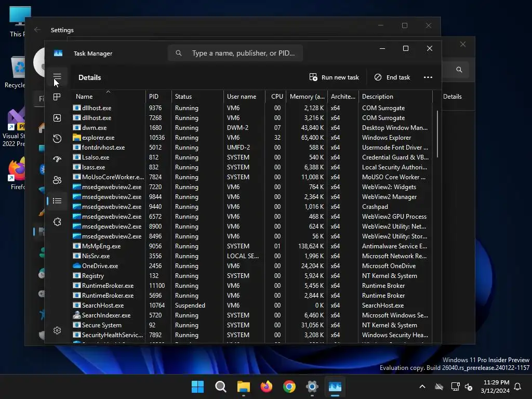Image resolution: width=532 pixels, height=399 pixels.
Task: Click the WebView2 GPU Process description
Action: pos(394,217)
